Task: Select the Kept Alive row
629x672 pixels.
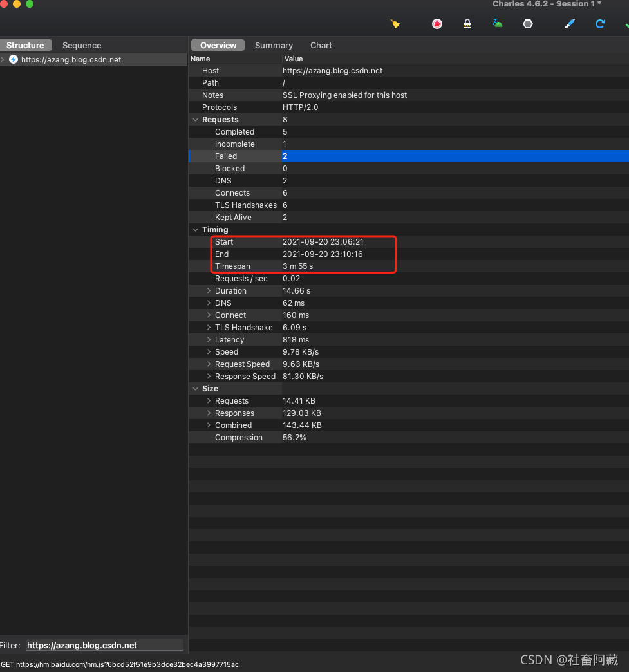Action: pos(409,218)
